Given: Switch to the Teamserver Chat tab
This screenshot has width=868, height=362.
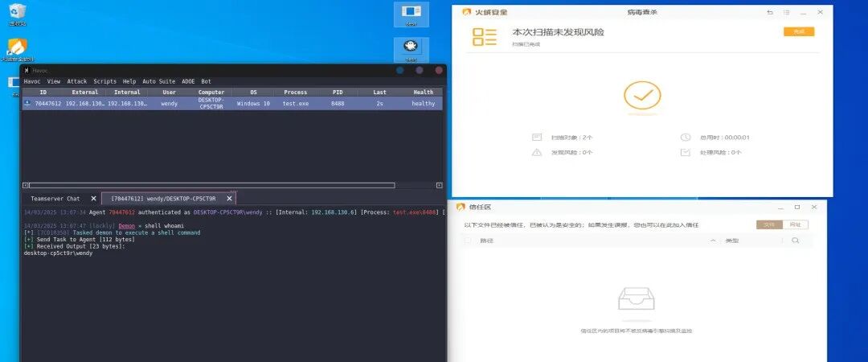Looking at the screenshot, I should (x=55, y=199).
